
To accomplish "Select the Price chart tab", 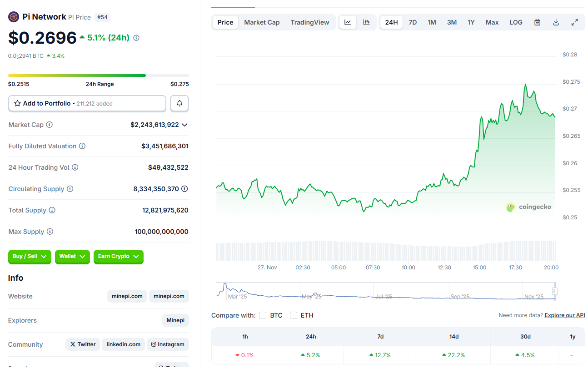I will tap(225, 22).
